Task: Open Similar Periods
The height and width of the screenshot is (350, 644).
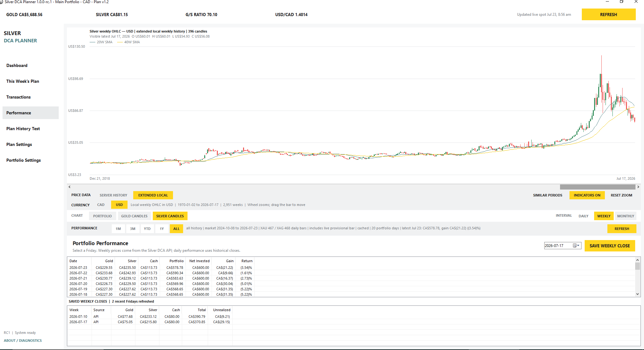Action: [x=547, y=195]
